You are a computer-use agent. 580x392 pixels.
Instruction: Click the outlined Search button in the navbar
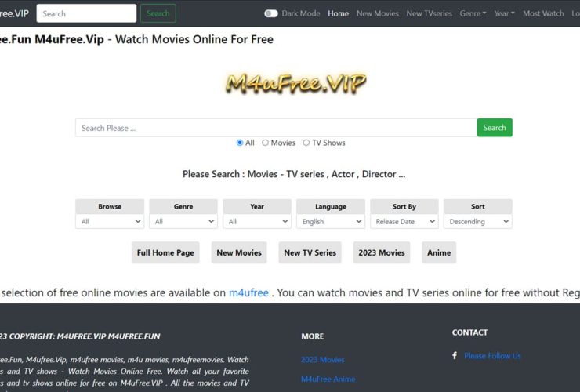[x=158, y=13]
